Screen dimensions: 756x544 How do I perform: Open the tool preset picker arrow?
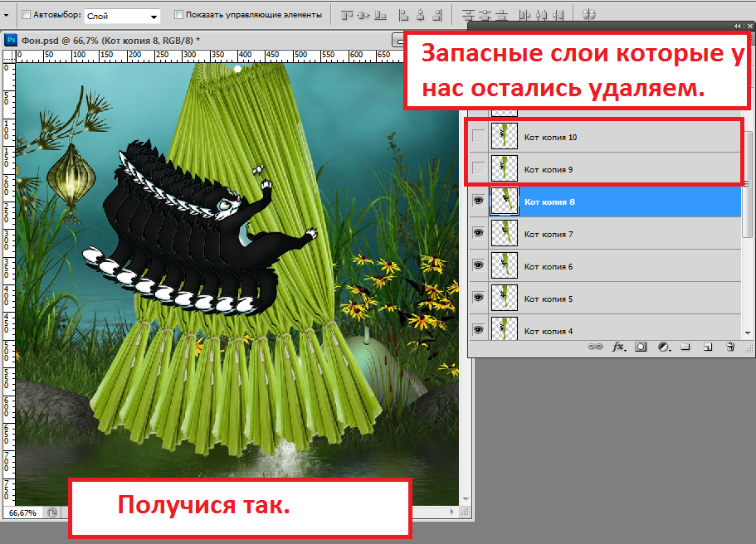point(7,16)
